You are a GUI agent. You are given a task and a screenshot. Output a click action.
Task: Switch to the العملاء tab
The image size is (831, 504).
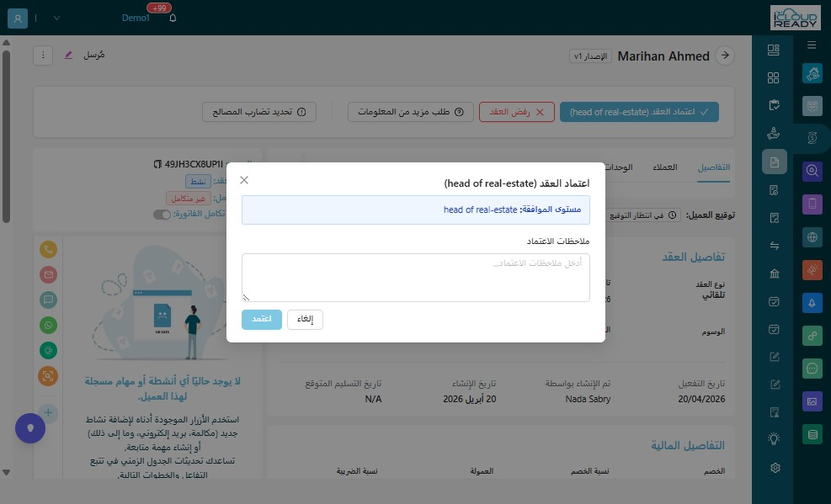(x=664, y=167)
